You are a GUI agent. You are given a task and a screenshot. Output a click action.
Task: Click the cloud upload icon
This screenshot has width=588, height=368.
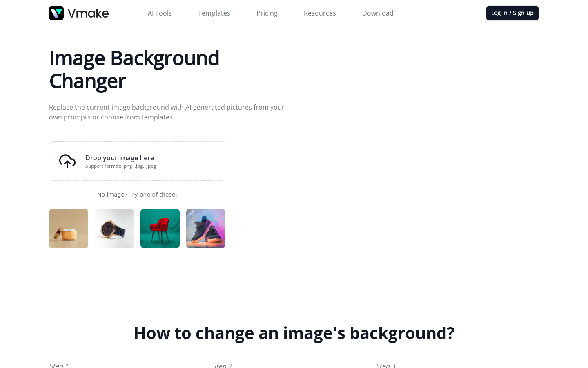(x=67, y=161)
